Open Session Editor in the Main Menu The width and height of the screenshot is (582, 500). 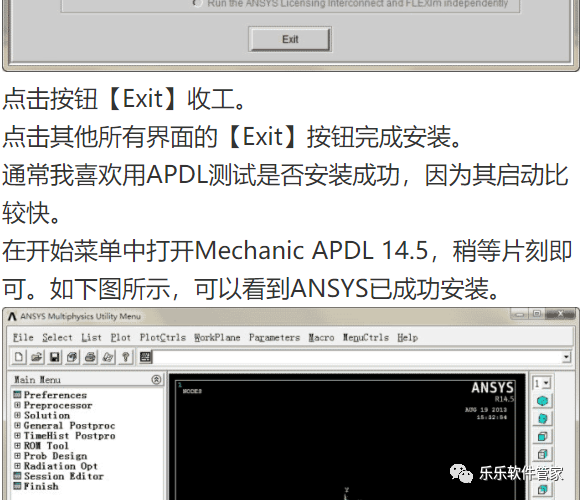pyautogui.click(x=63, y=476)
